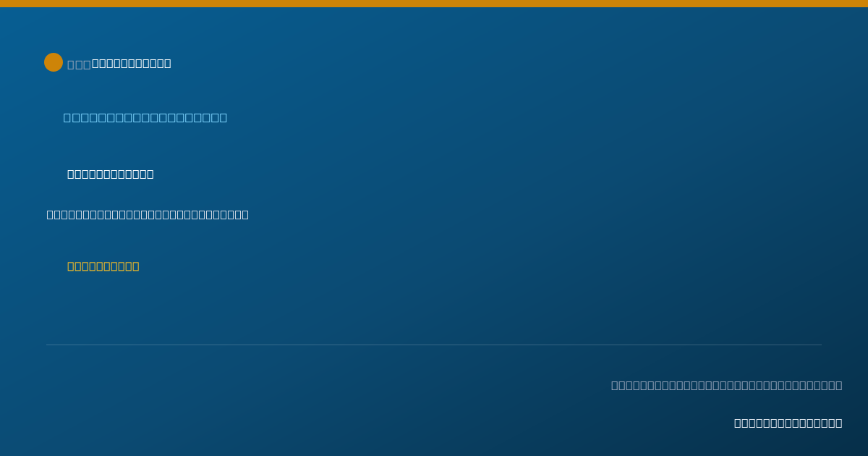Select the gray text beside orange circle
Viewport: 868px width, 456px height.
(79, 64)
